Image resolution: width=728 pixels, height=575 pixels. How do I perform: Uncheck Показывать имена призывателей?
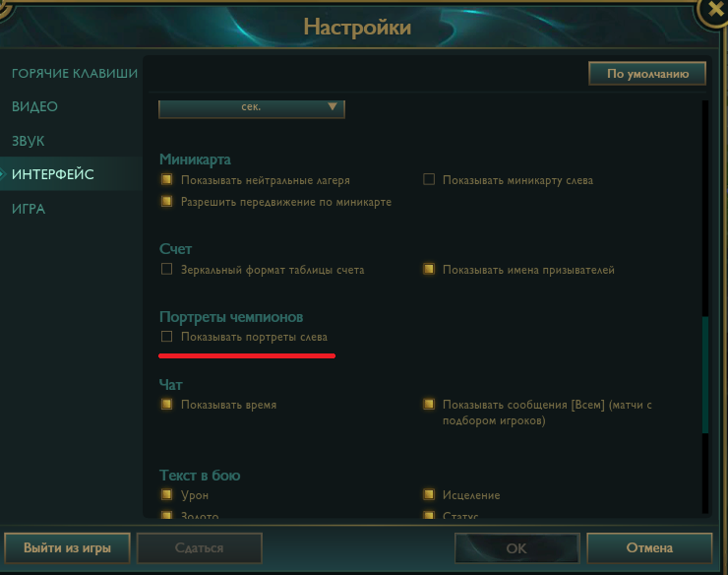tap(429, 269)
